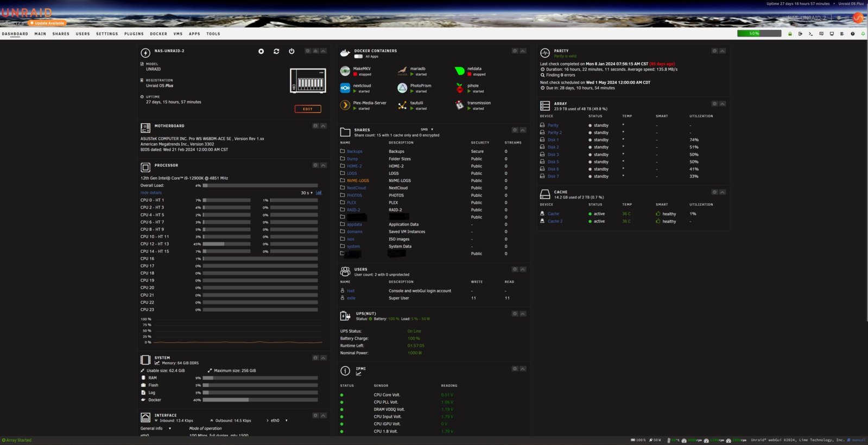Open the Backups share link
The image size is (868, 445).
(354, 152)
